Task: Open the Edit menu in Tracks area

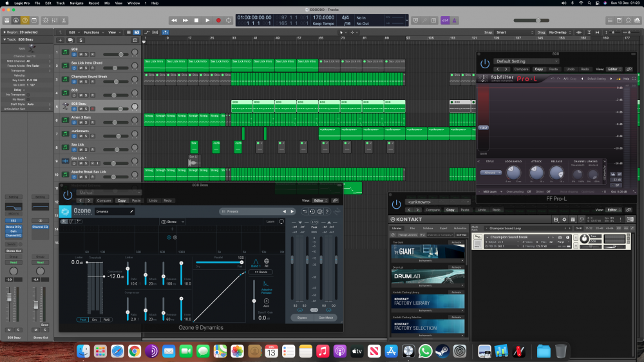Action: click(73, 32)
